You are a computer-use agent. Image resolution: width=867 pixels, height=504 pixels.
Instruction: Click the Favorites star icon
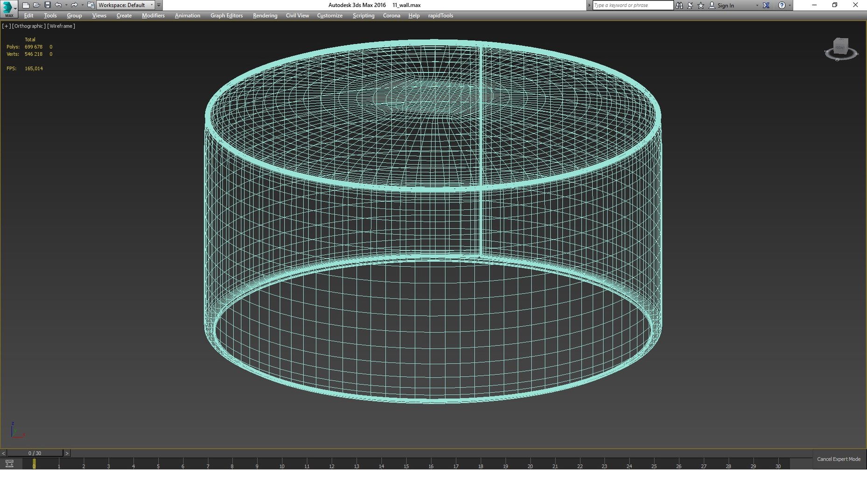pos(701,5)
